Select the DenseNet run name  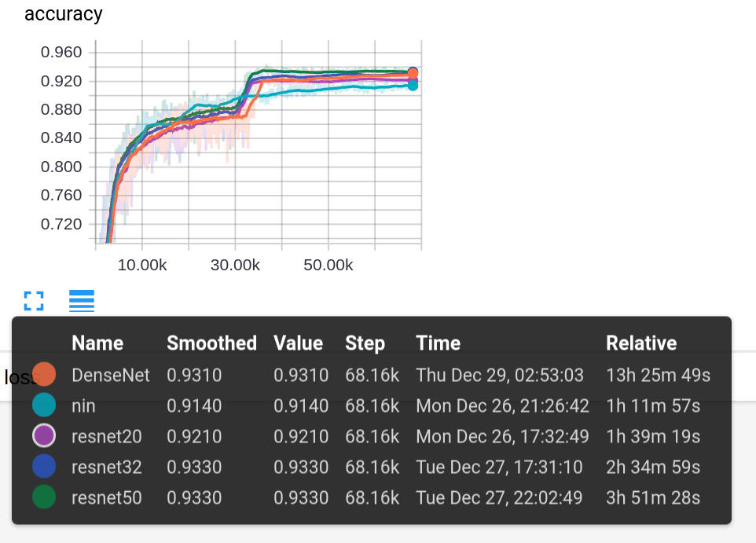[x=110, y=375]
